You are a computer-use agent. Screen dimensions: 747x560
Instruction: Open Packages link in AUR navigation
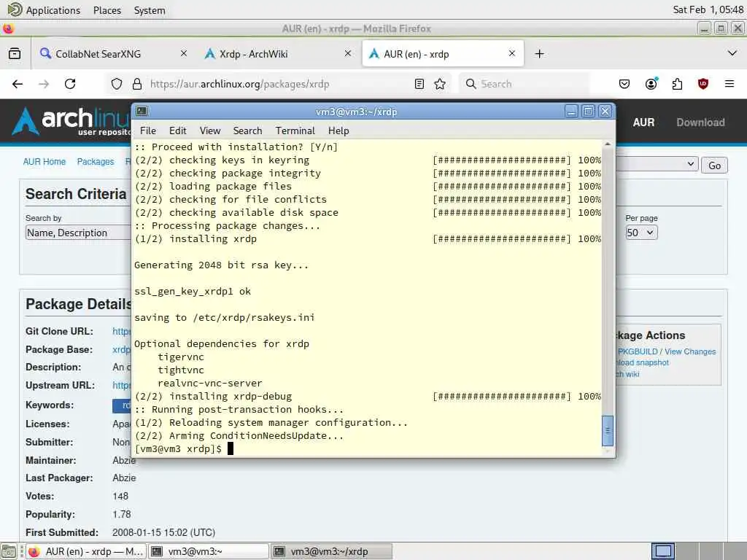[96, 161]
